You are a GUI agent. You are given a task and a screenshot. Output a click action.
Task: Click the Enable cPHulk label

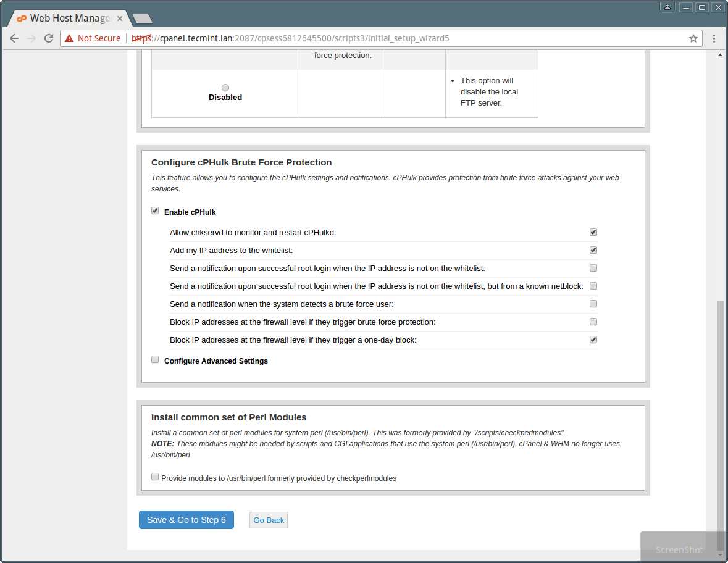(190, 212)
